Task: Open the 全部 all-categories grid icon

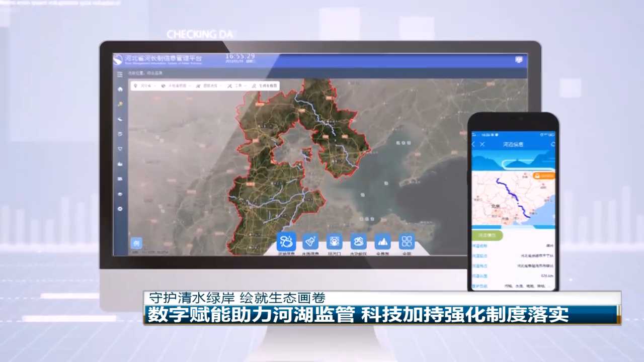Action: [407, 242]
